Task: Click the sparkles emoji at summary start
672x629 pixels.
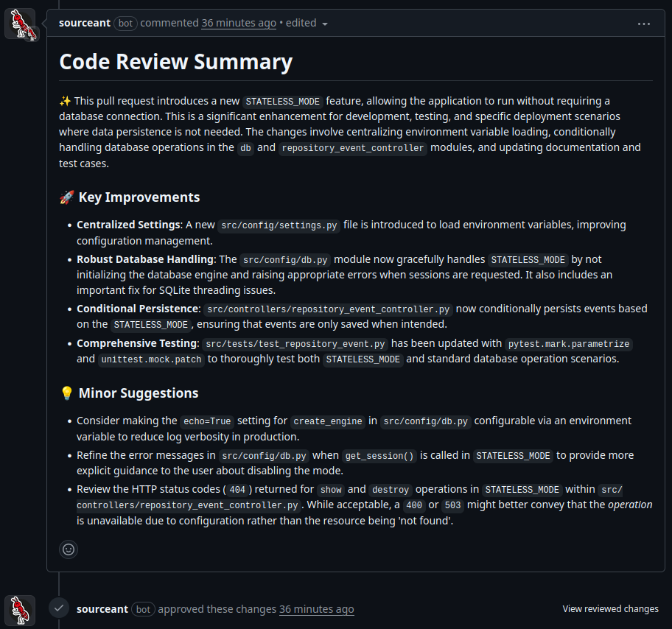Action: point(65,101)
